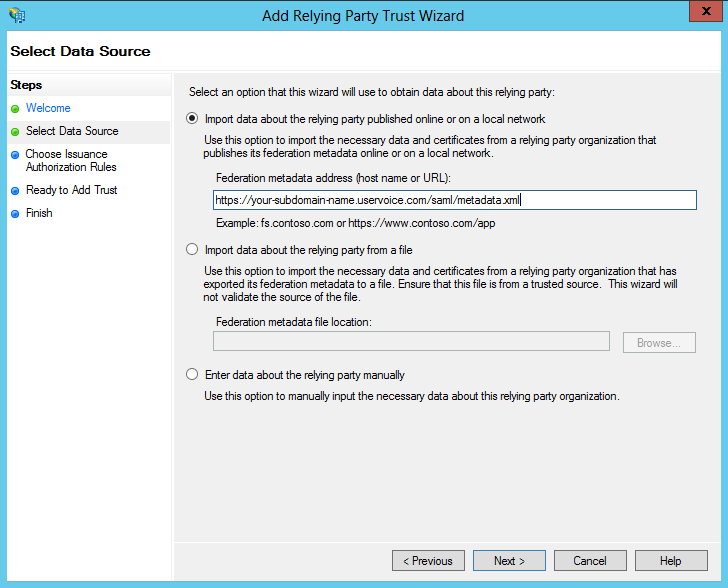Screen dimensions: 728x588
Task: Close the Add Relying Party Trust Wizard
Action: (706, 11)
